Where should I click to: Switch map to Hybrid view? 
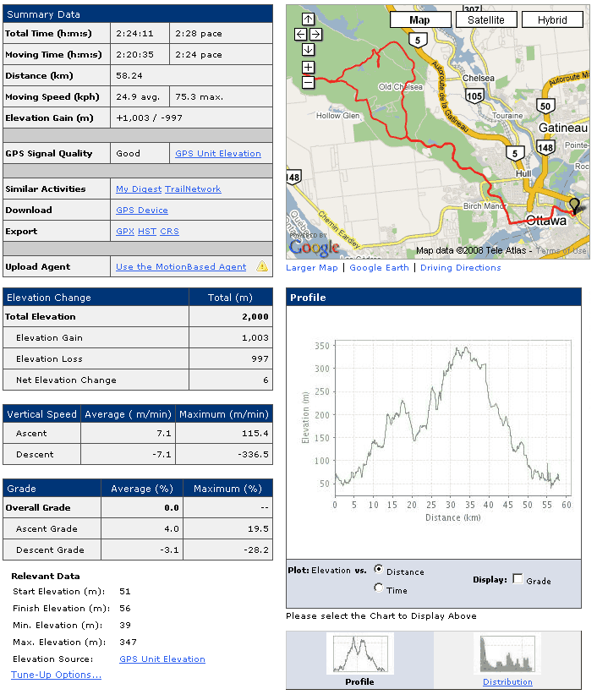552,20
